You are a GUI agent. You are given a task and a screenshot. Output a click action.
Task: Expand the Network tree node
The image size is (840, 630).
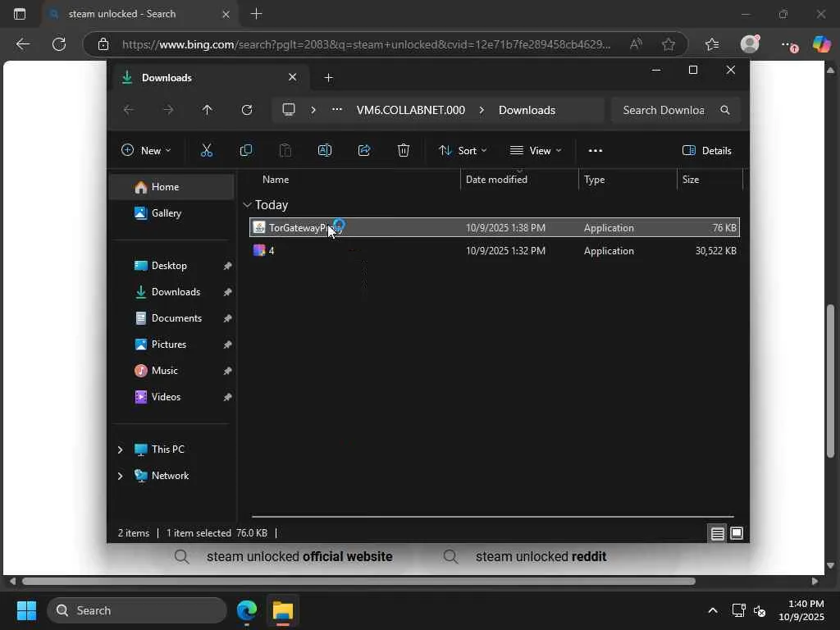point(120,476)
